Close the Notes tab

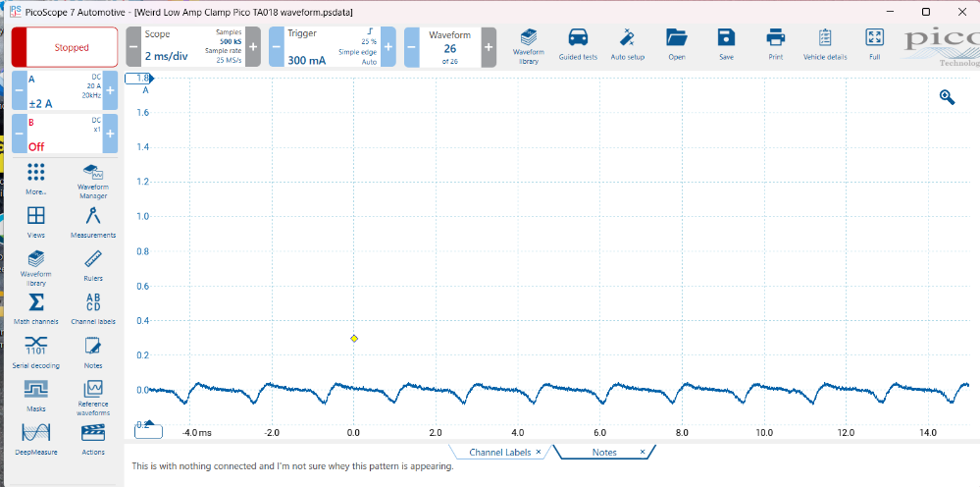(643, 452)
